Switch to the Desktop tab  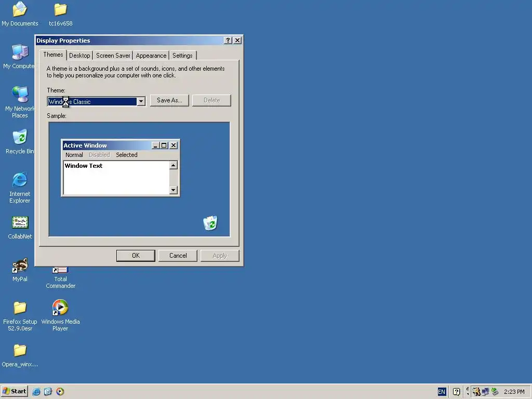click(79, 56)
